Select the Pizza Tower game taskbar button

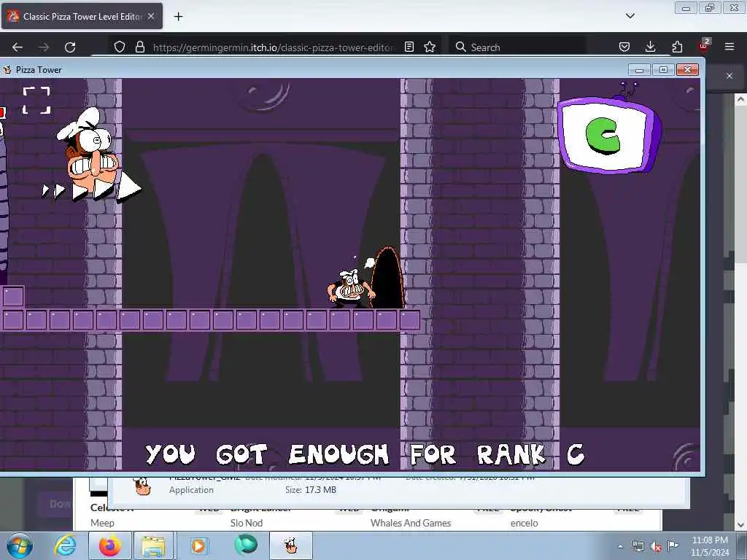291,545
